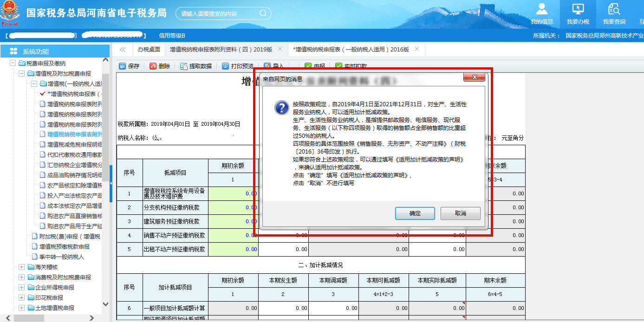Expand the 海关稽核 tree node
The height and width of the screenshot is (322, 644).
[20, 267]
